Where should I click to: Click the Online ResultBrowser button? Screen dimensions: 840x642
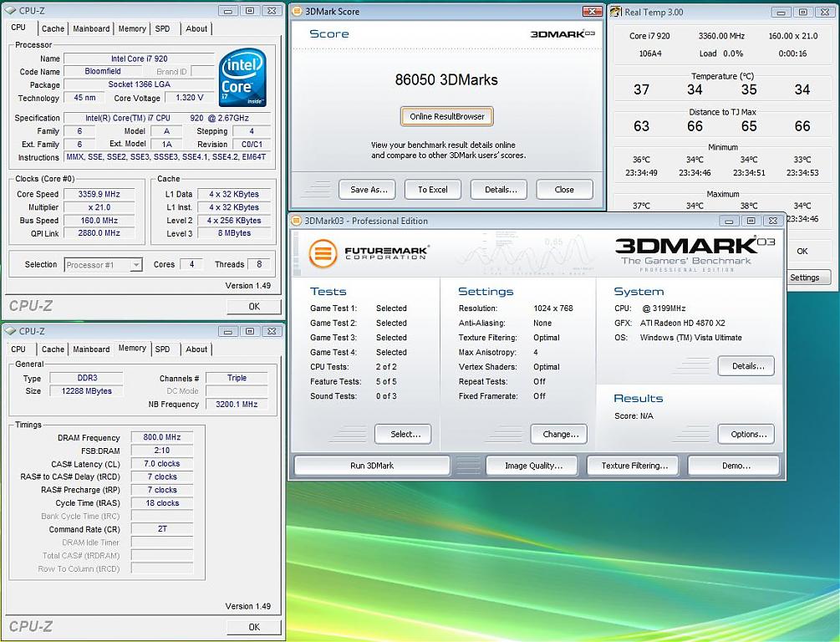click(447, 116)
